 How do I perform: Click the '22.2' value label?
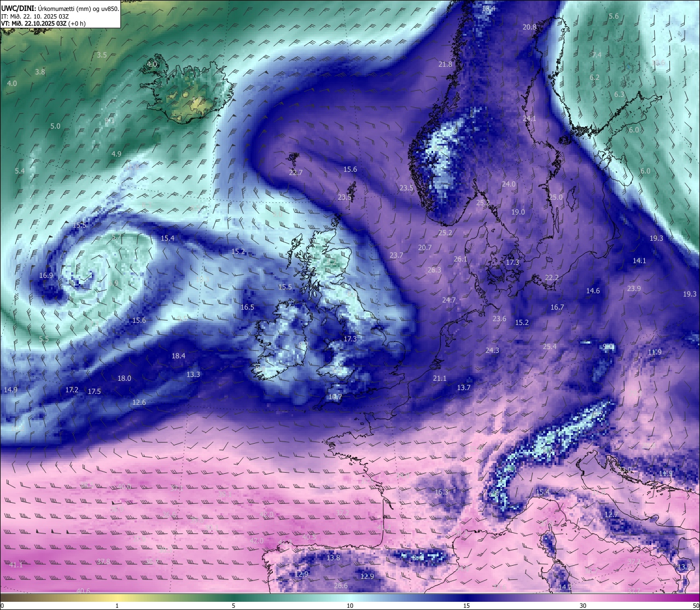[552, 277]
